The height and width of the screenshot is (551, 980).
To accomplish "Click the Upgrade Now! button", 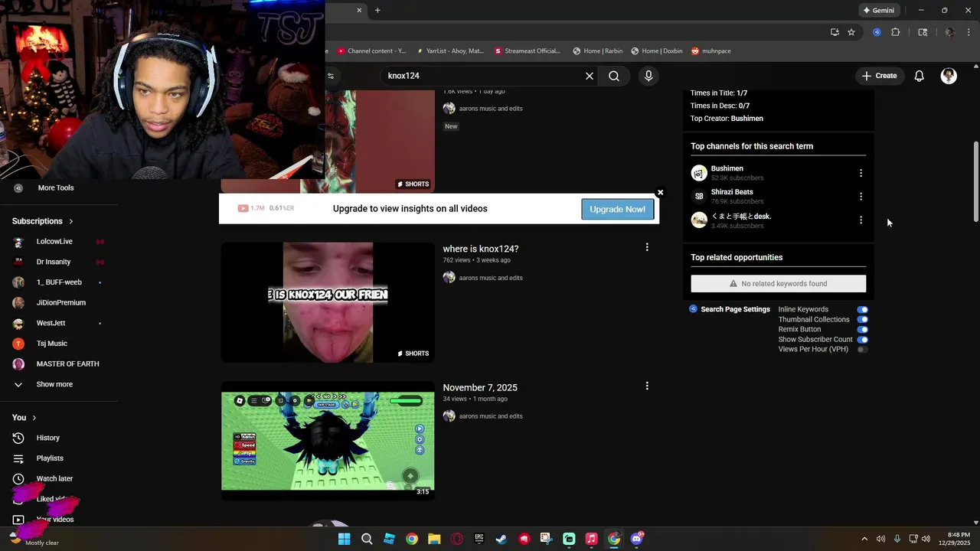I will (617, 209).
